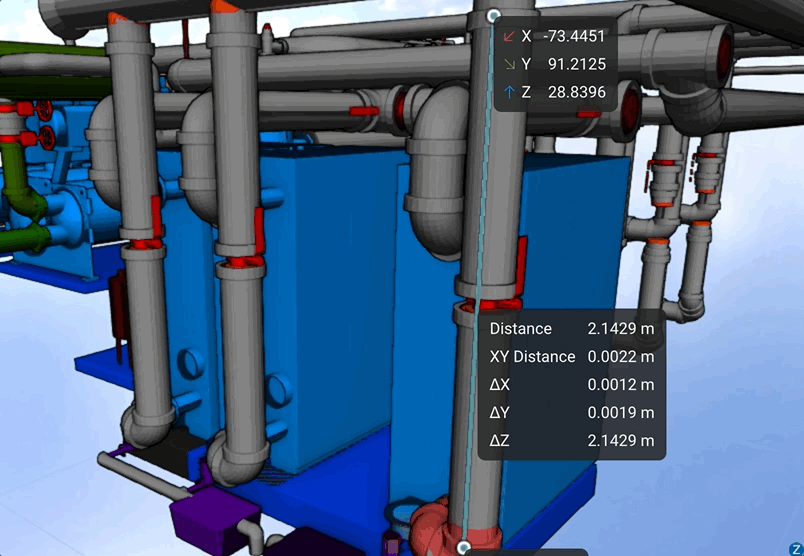This screenshot has height=556, width=804.
Task: Click the XY Distance label
Action: 532,356
